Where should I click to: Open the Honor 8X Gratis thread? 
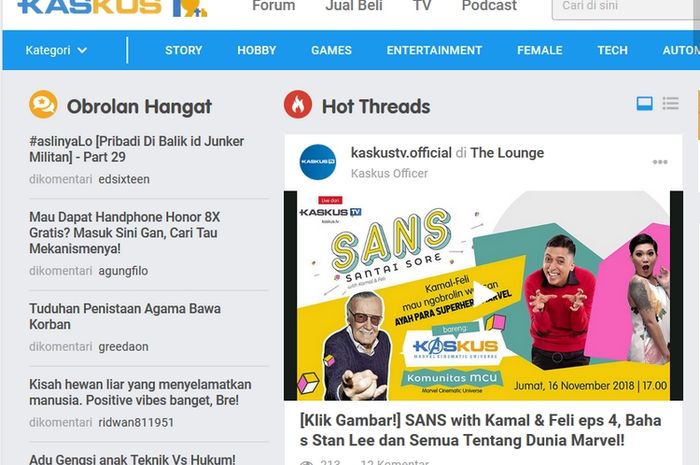tap(125, 232)
